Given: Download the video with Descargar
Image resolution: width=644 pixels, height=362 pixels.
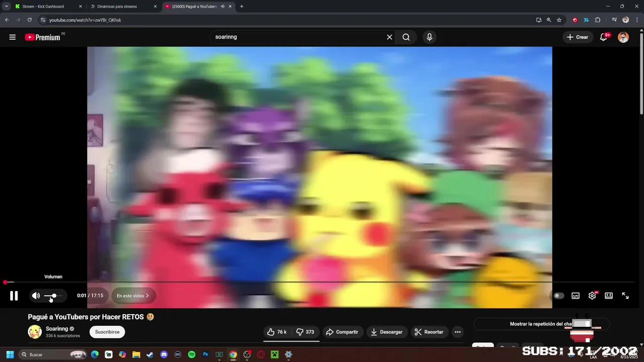Looking at the screenshot, I should click(x=387, y=332).
